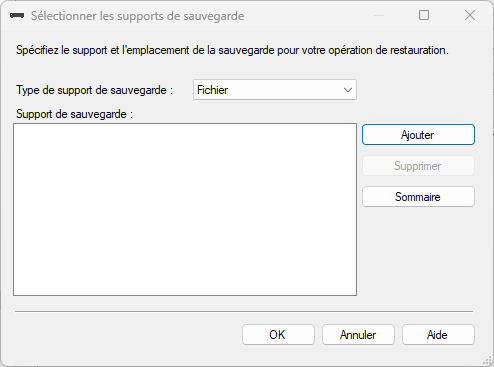View backup media contents via Sommaire
494x367 pixels.
pos(418,197)
